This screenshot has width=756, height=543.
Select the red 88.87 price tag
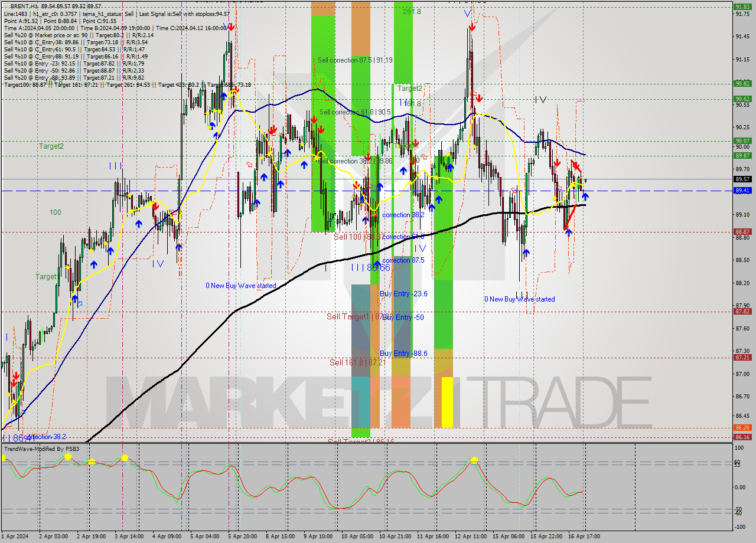click(742, 232)
